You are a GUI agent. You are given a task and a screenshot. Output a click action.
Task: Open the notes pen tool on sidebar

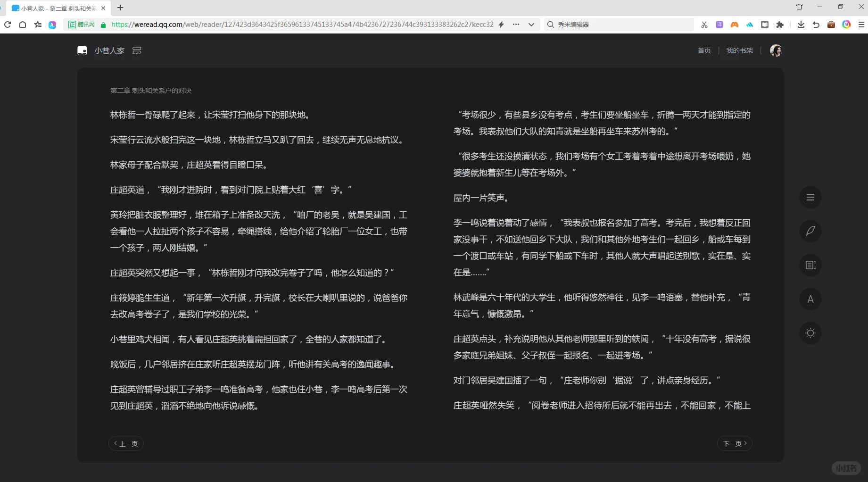coord(810,231)
